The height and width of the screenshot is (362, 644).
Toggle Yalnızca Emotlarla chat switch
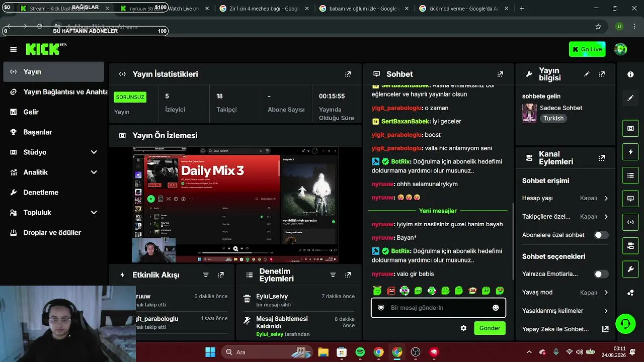[x=601, y=274]
